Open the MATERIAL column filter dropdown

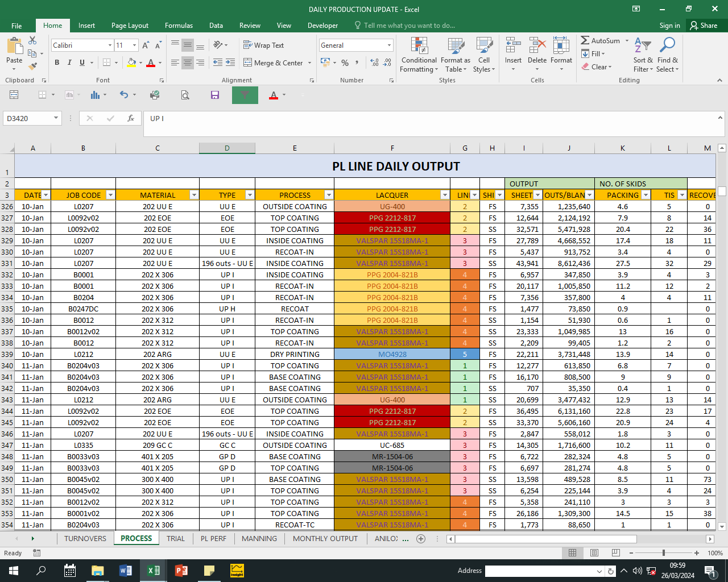(194, 195)
